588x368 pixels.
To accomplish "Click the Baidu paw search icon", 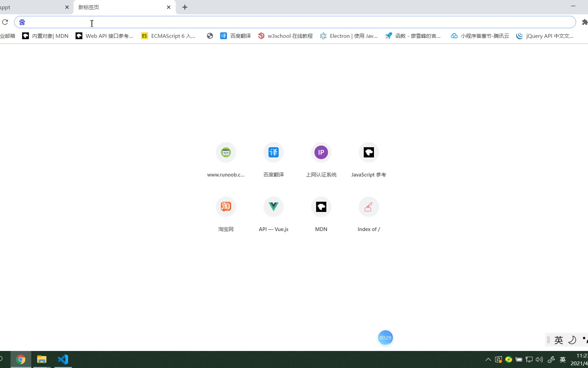I will coord(22,22).
